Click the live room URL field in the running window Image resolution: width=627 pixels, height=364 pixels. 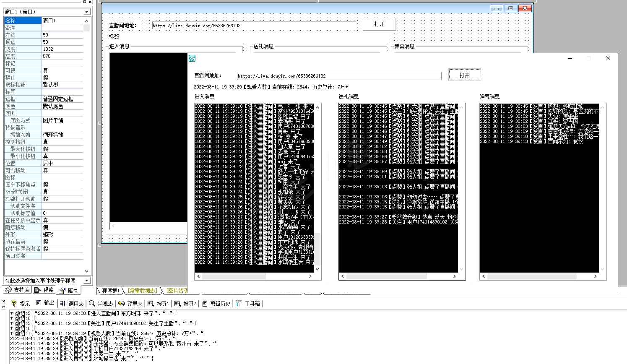339,76
